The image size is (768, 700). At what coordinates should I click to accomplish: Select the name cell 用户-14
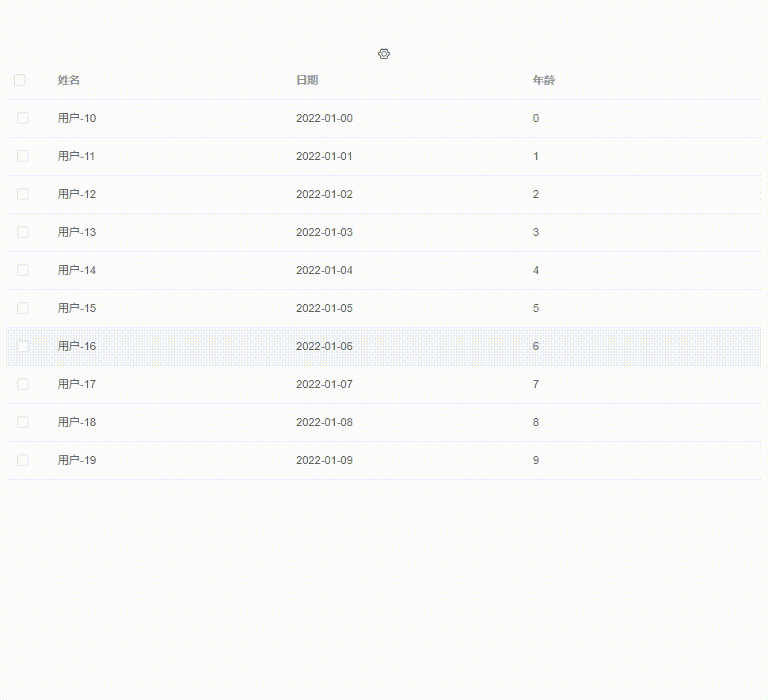tap(77, 270)
